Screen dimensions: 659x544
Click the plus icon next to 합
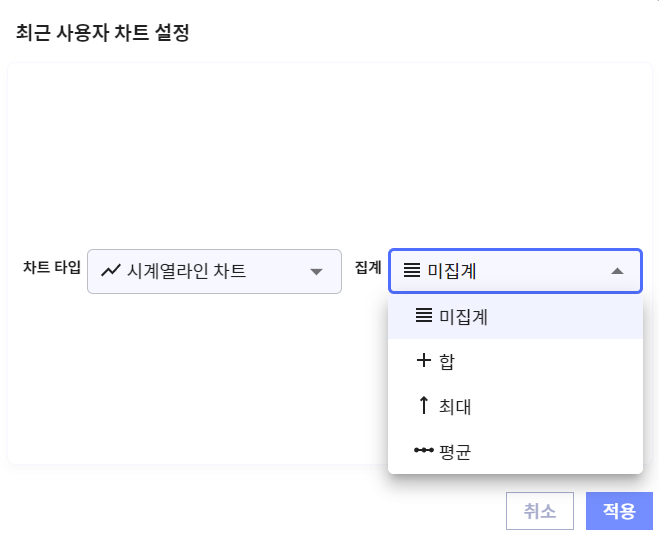423,361
